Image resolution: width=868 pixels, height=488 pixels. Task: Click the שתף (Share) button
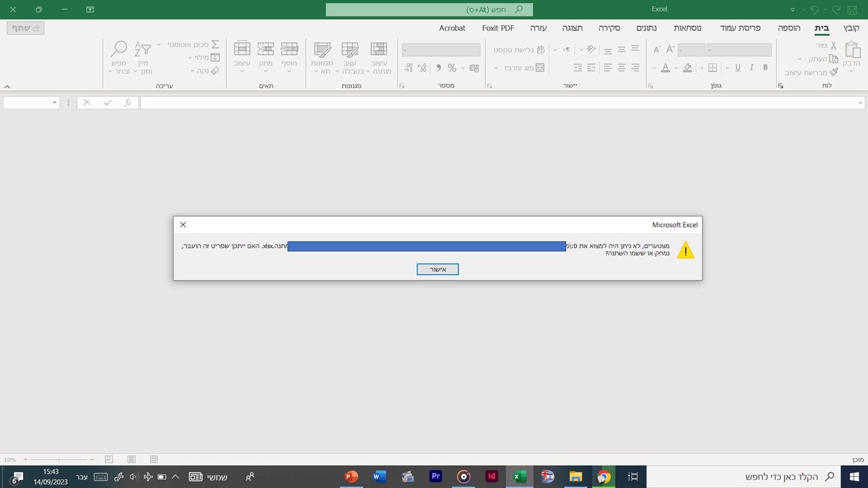26,28
